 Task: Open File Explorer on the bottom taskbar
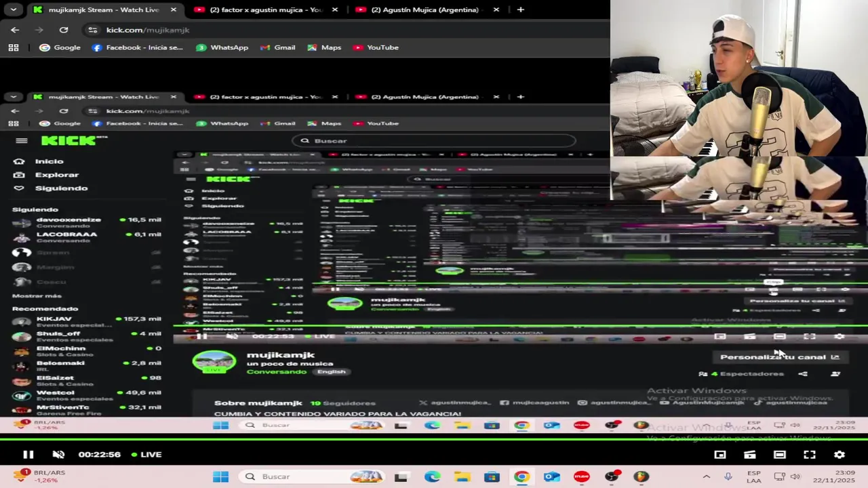(x=462, y=476)
